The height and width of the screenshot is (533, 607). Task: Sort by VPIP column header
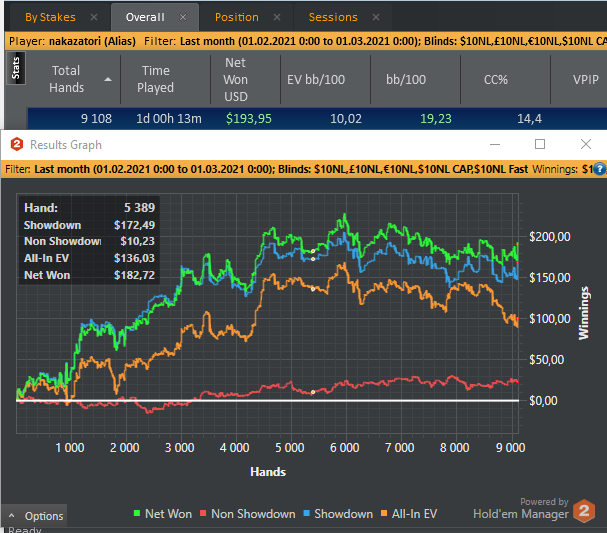586,79
